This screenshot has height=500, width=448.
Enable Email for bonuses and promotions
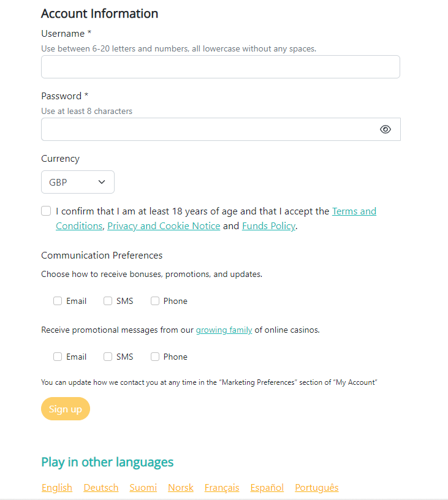tap(58, 301)
